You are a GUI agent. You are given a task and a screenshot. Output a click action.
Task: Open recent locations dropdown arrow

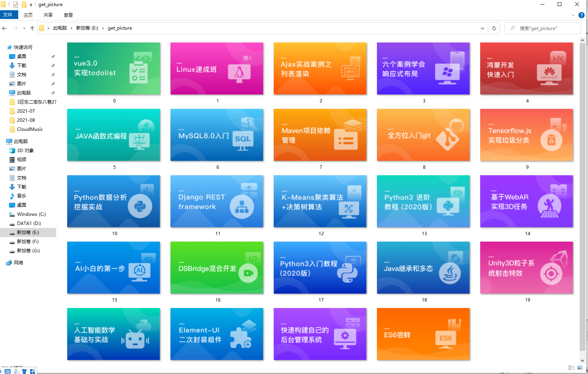(x=24, y=28)
